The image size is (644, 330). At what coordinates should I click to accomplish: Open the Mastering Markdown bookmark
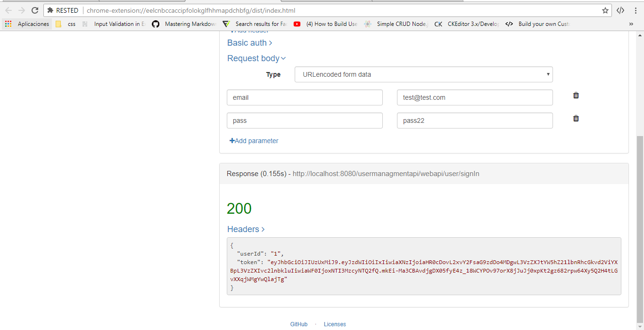tap(190, 24)
